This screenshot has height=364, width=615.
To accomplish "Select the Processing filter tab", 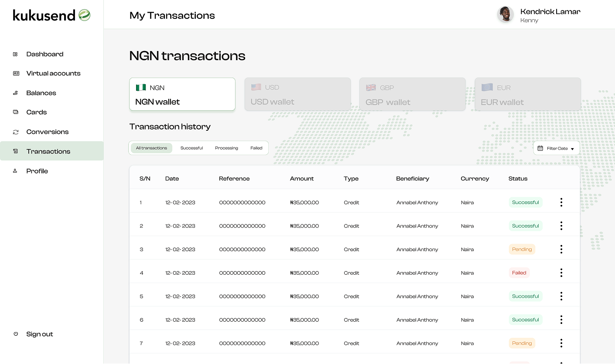I will pos(226,148).
